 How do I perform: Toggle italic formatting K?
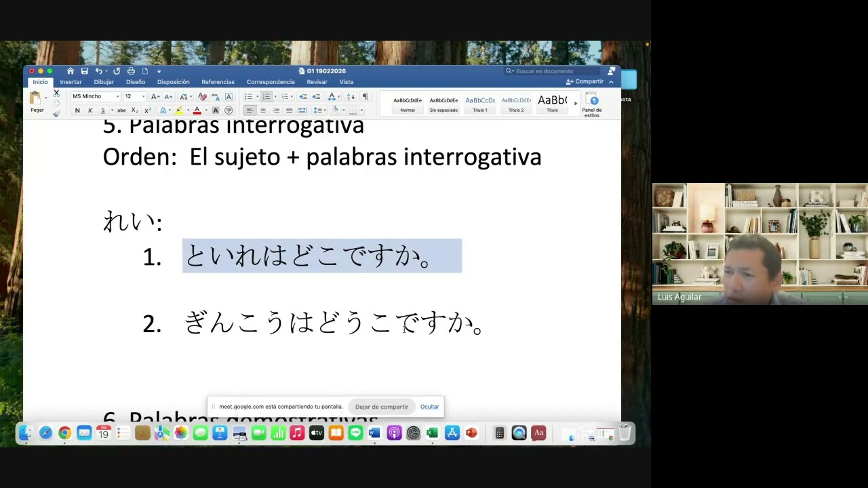pyautogui.click(x=90, y=110)
